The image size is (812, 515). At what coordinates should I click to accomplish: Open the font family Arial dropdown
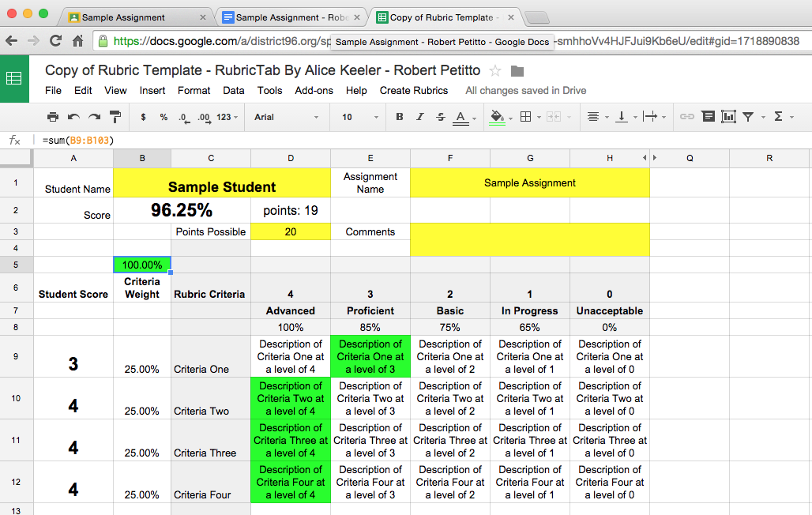pyautogui.click(x=286, y=117)
